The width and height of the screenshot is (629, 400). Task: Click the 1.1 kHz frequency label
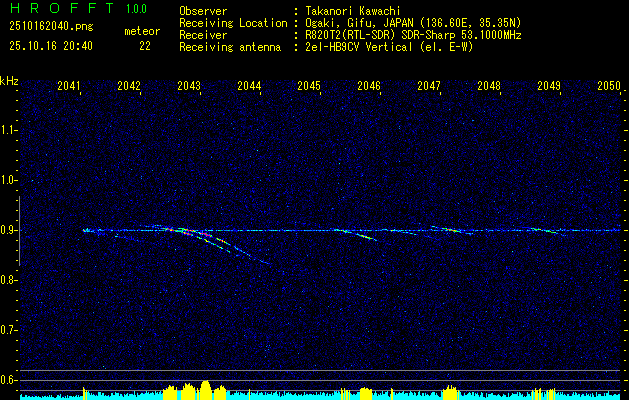pyautogui.click(x=8, y=130)
